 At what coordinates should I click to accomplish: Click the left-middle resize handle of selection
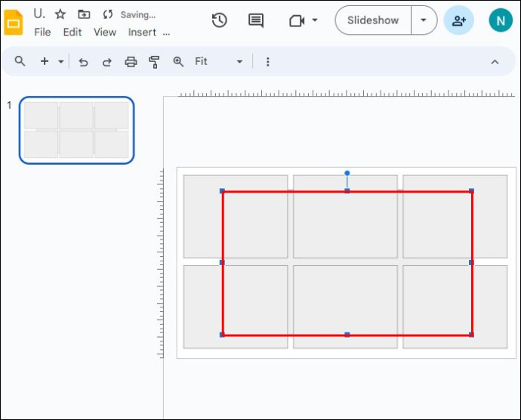222,263
